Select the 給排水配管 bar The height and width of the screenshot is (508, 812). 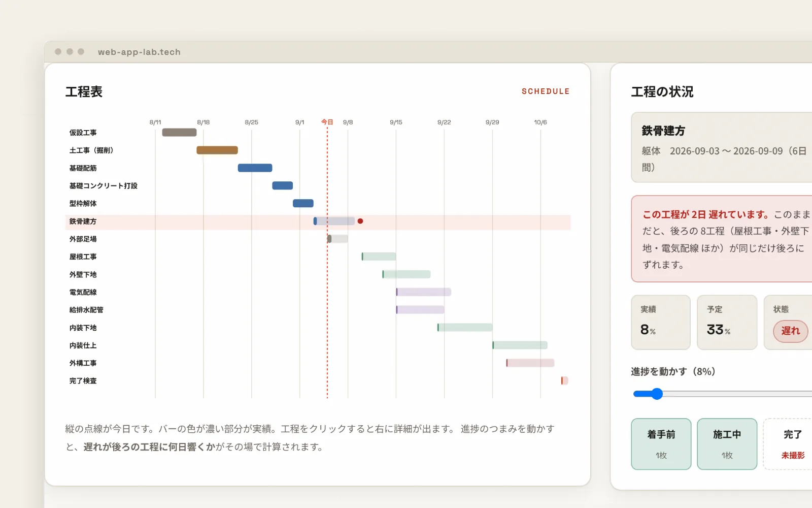[420, 310]
